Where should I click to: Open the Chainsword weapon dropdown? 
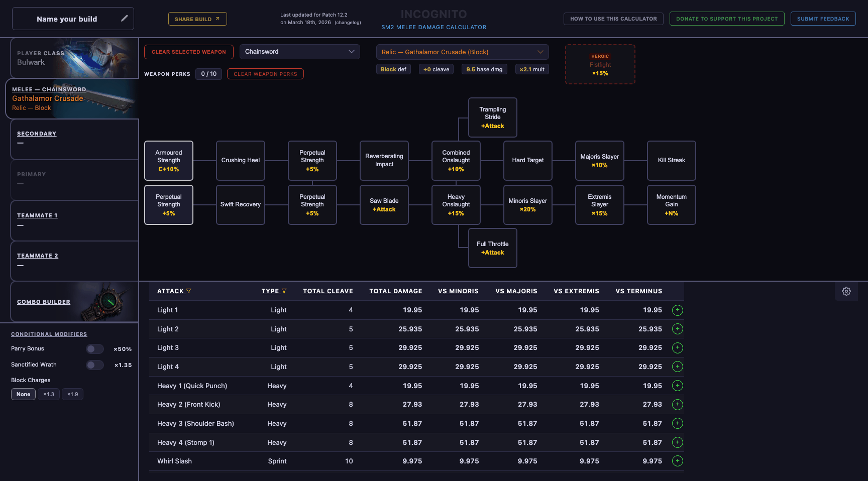coord(299,51)
